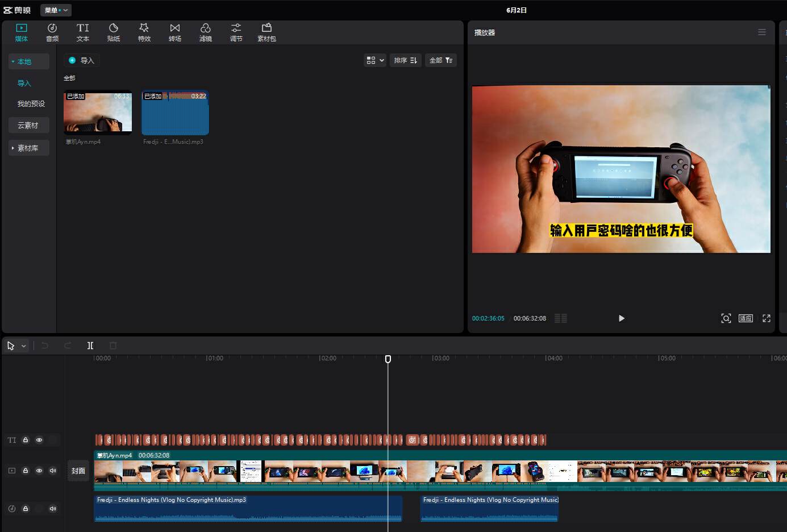Click the 导入 import button
This screenshot has width=787, height=532.
[81, 60]
